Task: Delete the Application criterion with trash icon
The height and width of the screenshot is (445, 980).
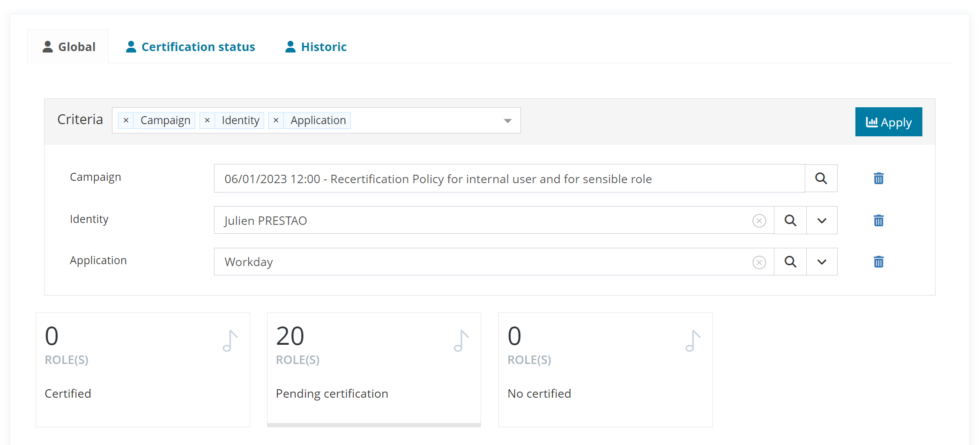Action: tap(878, 262)
